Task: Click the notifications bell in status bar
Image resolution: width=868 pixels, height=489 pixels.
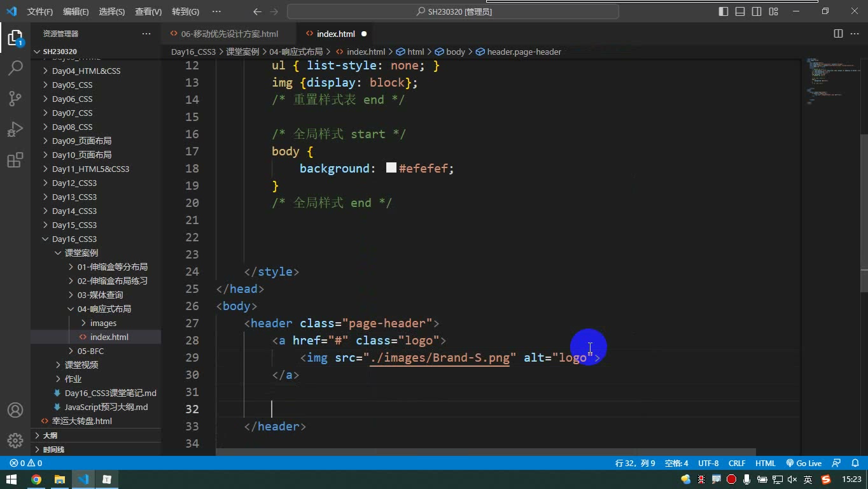Action: [855, 464]
